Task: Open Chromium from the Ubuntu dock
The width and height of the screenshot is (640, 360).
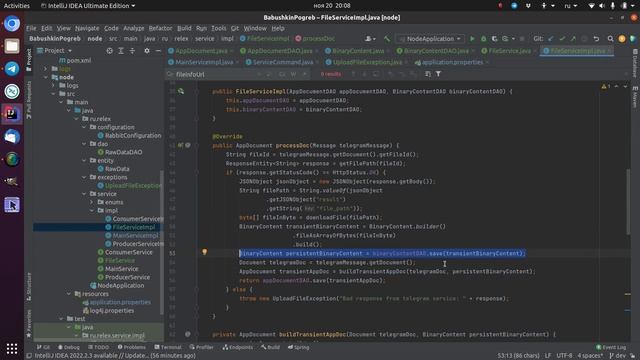Action: [x=12, y=24]
